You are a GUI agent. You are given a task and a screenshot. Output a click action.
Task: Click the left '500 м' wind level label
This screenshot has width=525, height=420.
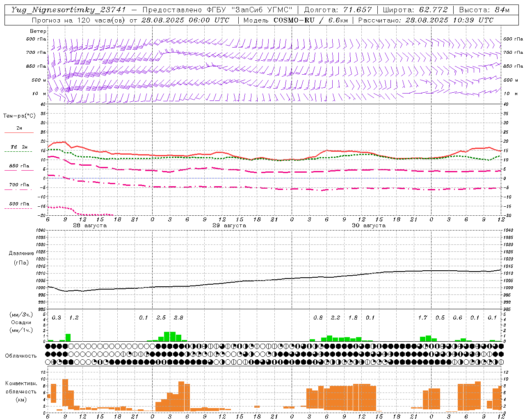[x=39, y=80]
